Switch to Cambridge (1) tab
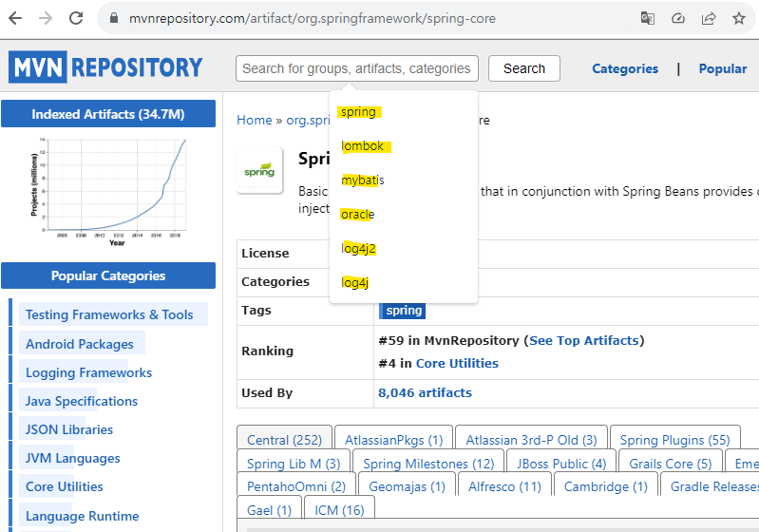This screenshot has height=532, width=759. coord(606,485)
